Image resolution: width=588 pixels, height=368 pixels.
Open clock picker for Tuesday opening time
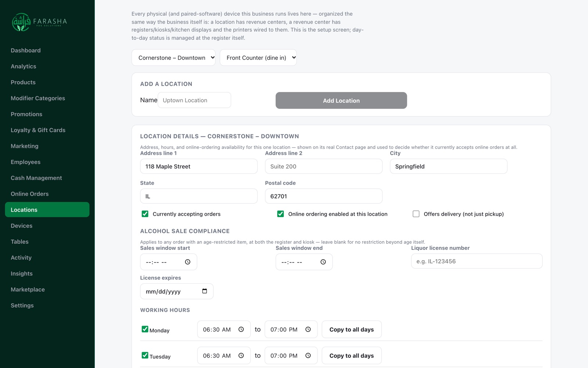[x=241, y=355]
